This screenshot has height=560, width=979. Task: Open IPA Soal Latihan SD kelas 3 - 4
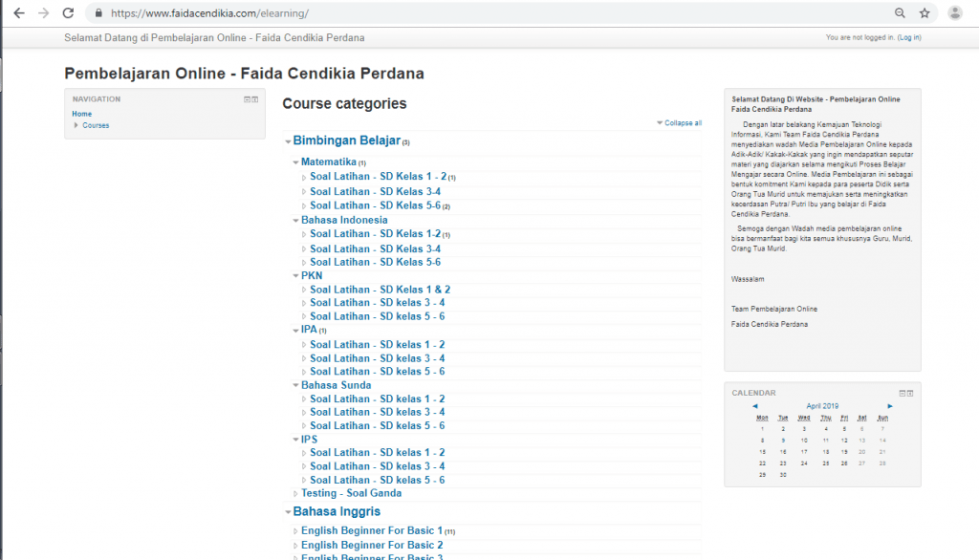tap(377, 358)
